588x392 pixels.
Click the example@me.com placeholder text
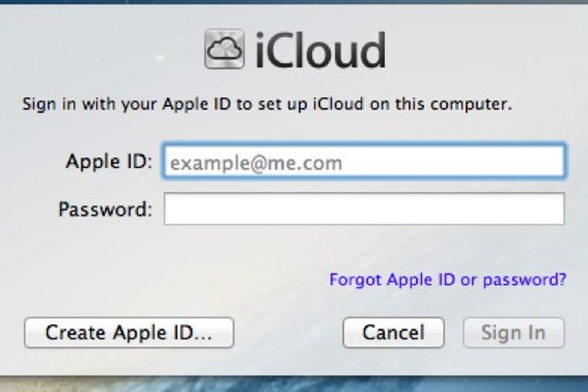256,164
